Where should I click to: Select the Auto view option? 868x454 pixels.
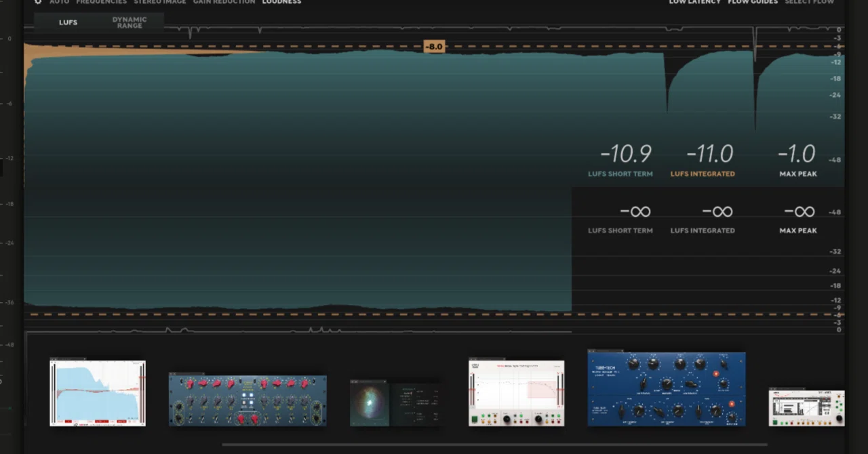click(x=59, y=2)
